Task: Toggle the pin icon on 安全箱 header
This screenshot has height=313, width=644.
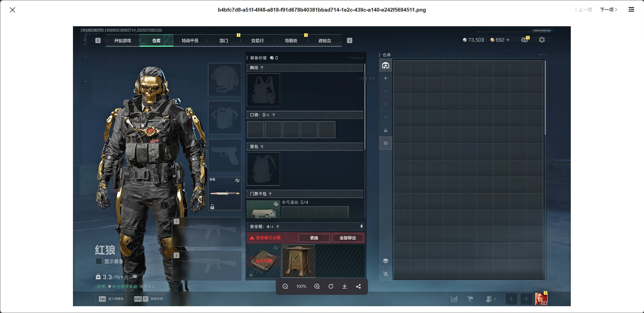Action: 361,227
